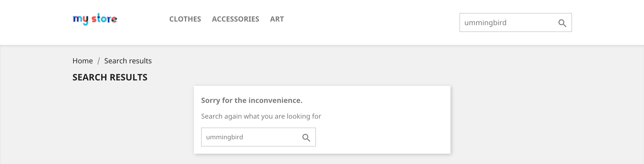The image size is (644, 164).
Task: Click the 'ummingbird' text in the card search box
Action: click(x=225, y=137)
